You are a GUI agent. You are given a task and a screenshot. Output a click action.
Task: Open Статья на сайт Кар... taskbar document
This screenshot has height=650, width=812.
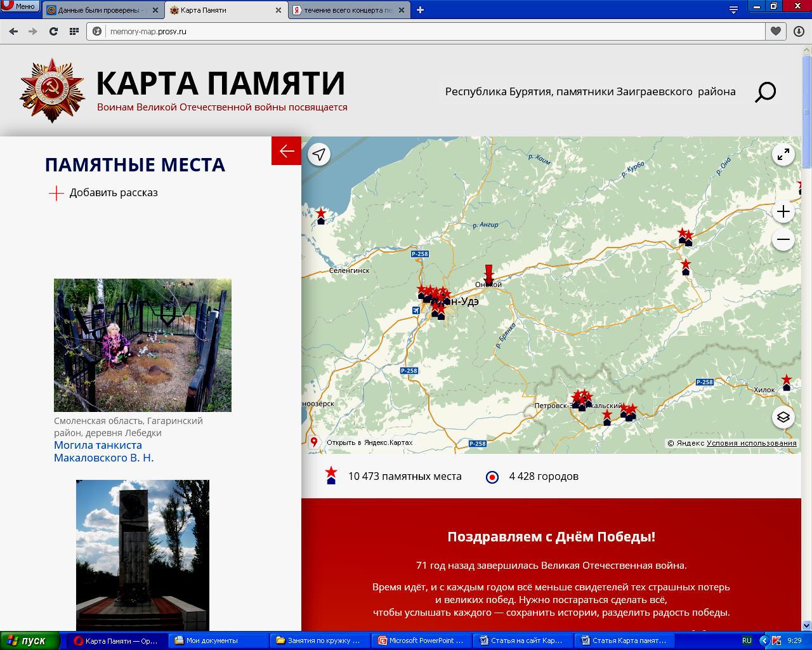(523, 640)
